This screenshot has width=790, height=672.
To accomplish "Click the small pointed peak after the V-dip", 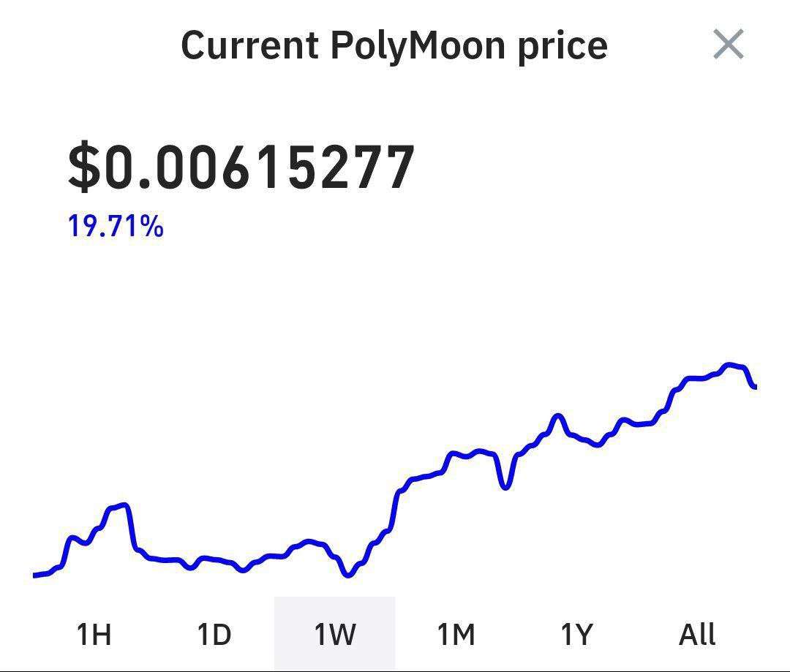I will [558, 416].
